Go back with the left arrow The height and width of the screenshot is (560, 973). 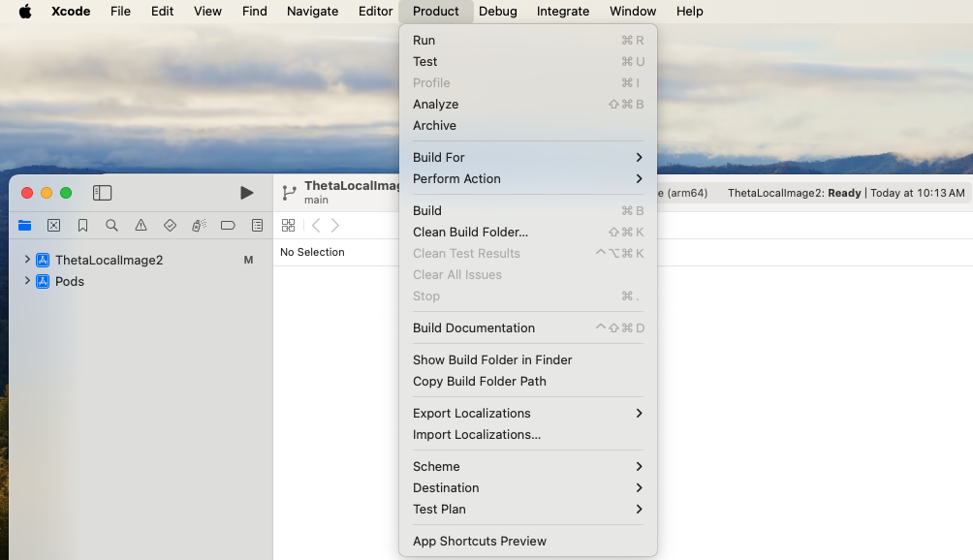click(x=316, y=225)
